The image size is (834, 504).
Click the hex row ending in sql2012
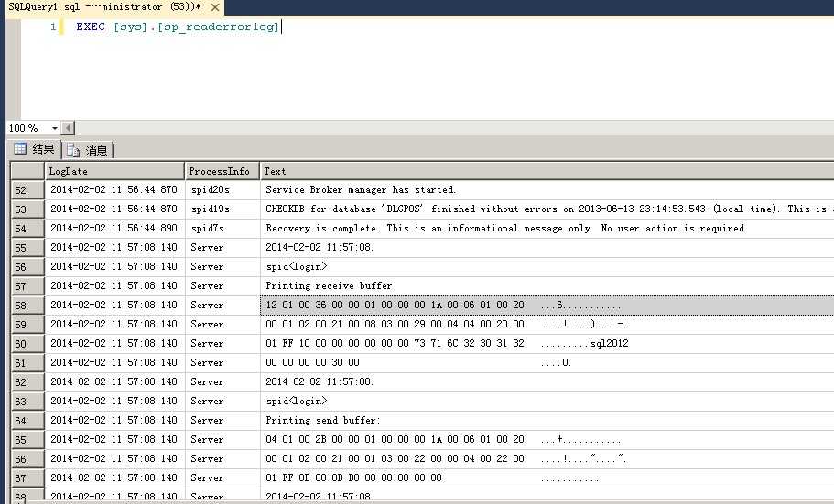pos(547,343)
